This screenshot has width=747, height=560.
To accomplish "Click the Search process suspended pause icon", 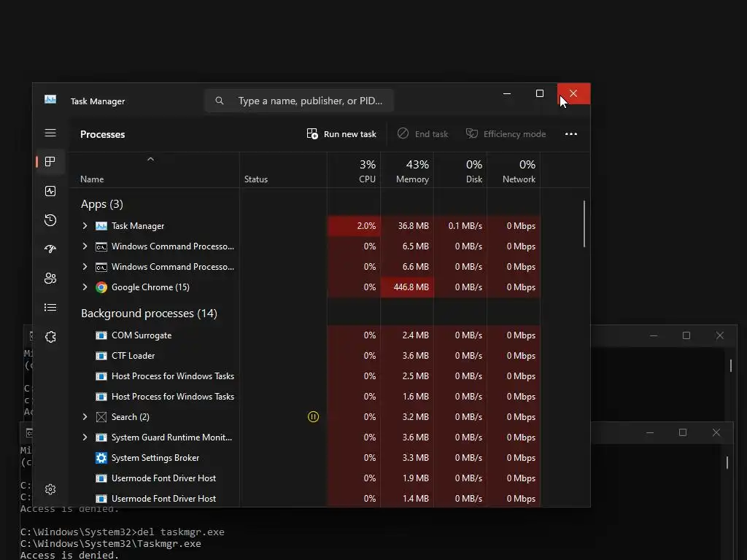I will [x=313, y=416].
